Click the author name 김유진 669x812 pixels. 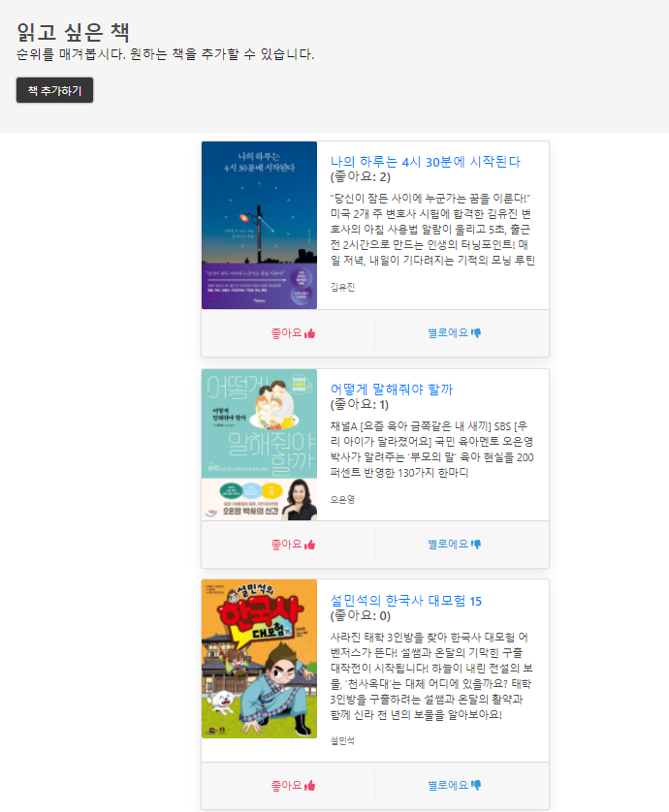(x=342, y=287)
